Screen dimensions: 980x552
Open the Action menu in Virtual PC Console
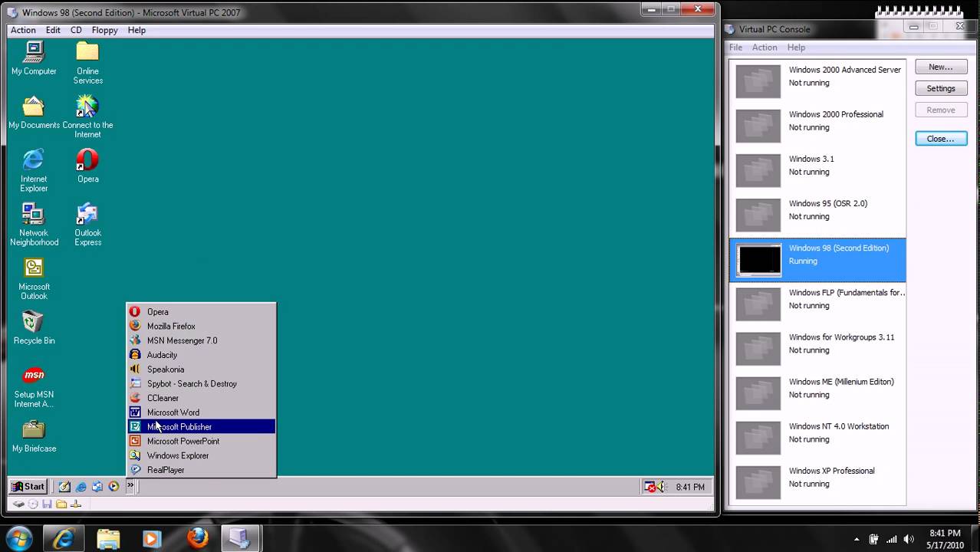(765, 47)
